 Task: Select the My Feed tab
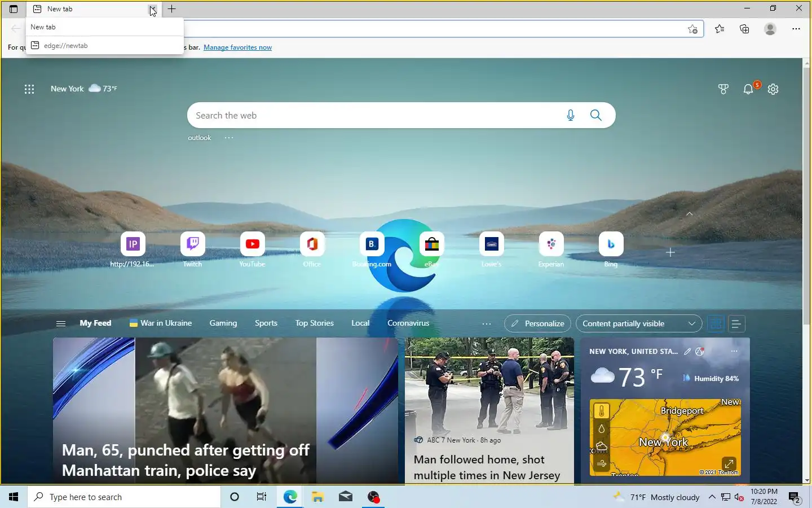95,323
